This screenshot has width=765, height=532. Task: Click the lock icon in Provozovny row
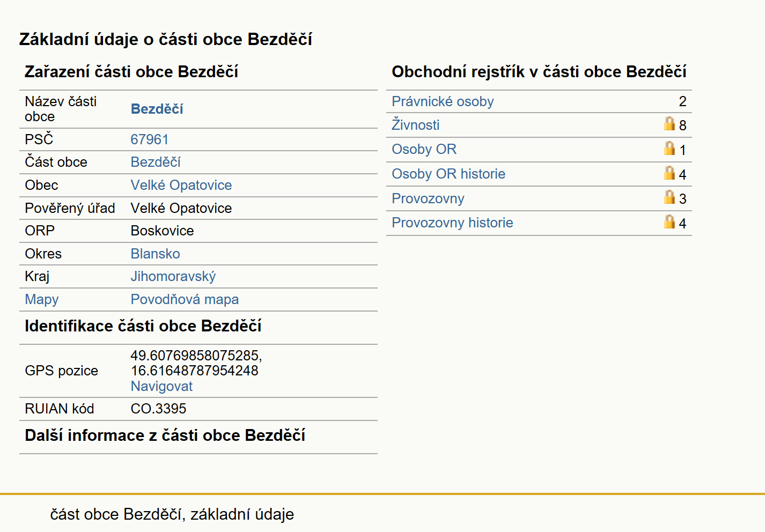[669, 197]
